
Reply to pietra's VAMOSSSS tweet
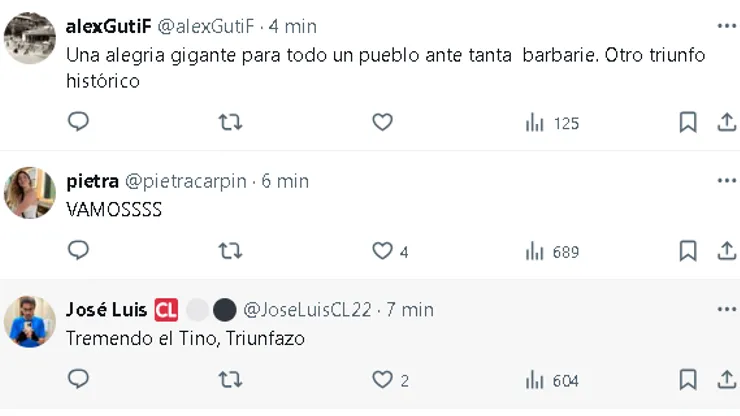point(78,251)
